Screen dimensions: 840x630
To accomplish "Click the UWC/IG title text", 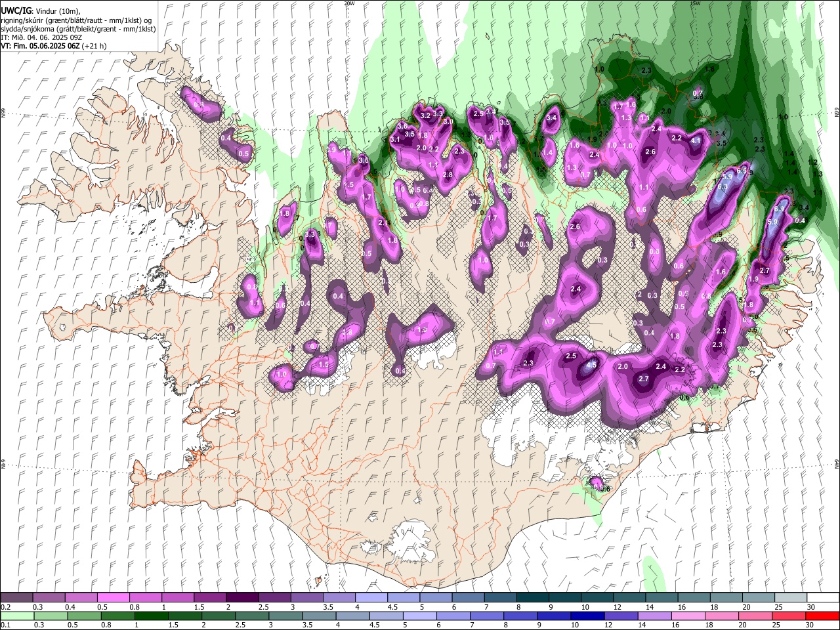I will [16, 11].
